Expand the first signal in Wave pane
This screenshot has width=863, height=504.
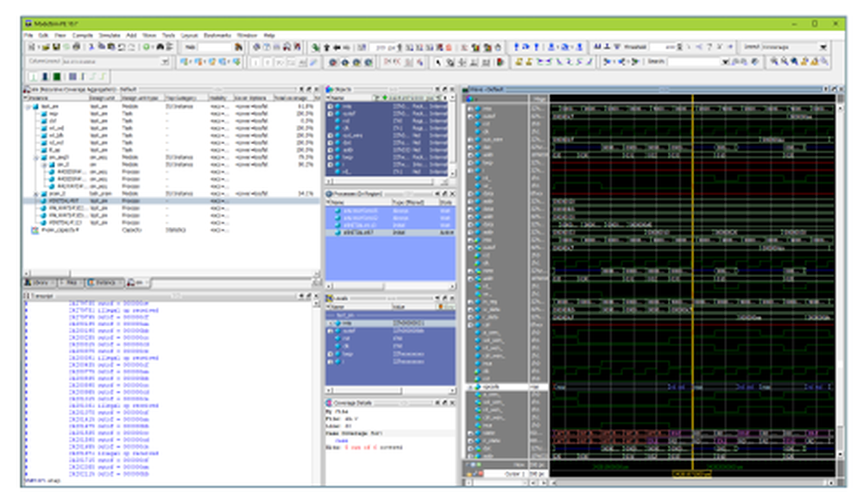(x=470, y=109)
